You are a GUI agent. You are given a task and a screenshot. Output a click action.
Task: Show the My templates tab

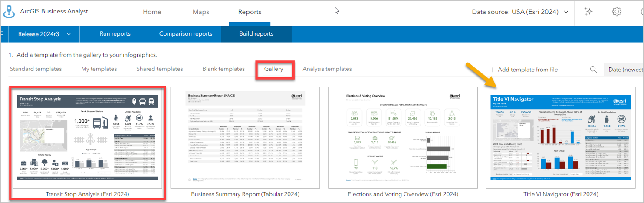pyautogui.click(x=99, y=69)
